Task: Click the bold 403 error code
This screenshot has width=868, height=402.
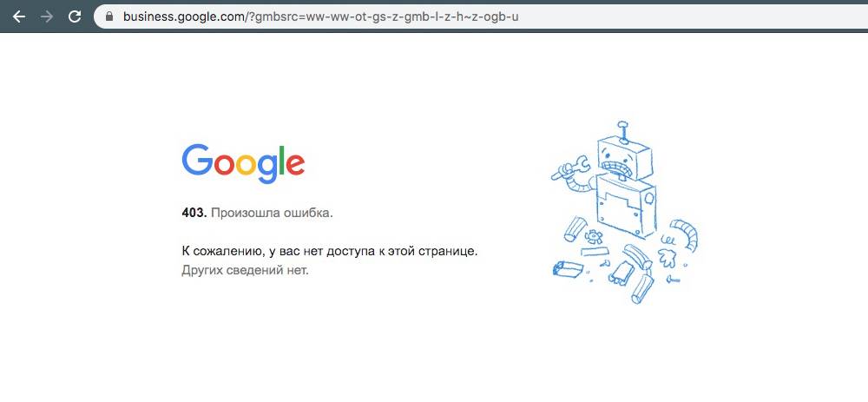Action: coord(194,213)
